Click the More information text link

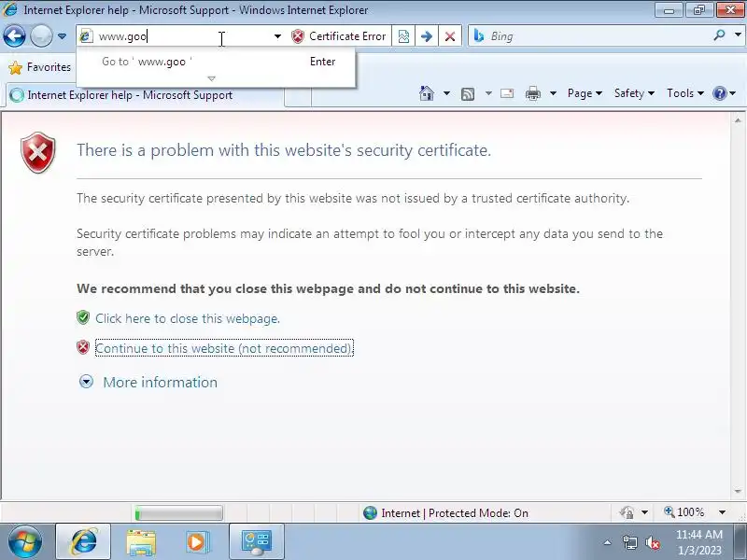tap(160, 383)
